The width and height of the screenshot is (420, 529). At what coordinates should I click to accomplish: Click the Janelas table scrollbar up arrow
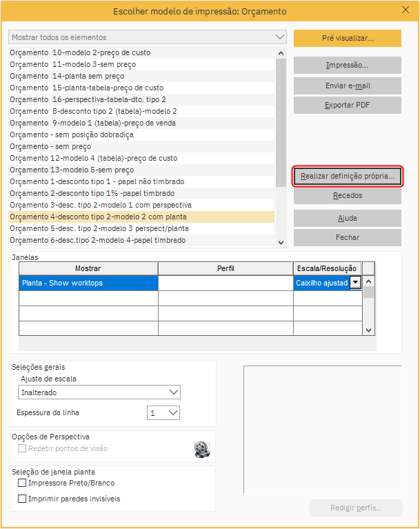369,281
